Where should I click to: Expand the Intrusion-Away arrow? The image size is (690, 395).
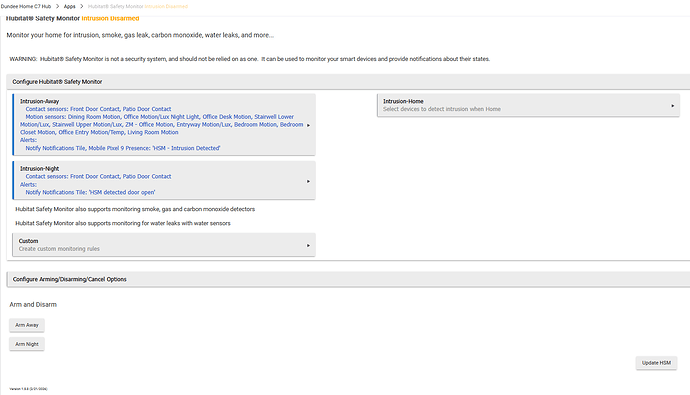308,125
